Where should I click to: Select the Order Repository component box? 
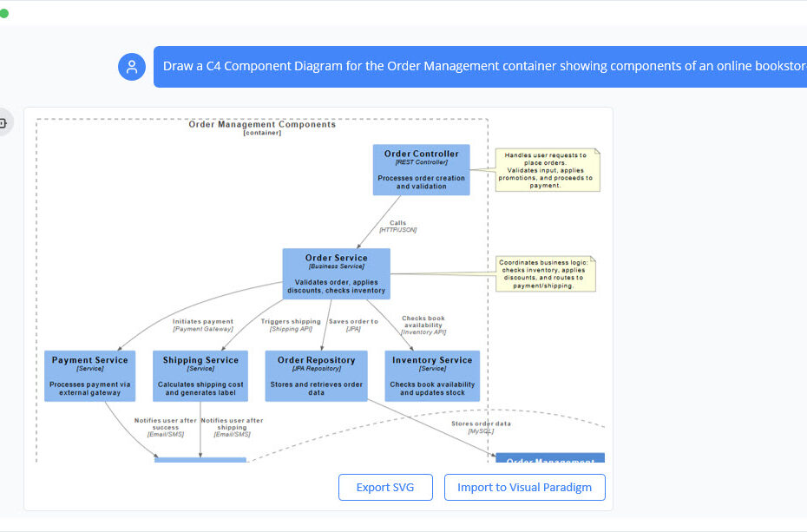click(x=316, y=375)
